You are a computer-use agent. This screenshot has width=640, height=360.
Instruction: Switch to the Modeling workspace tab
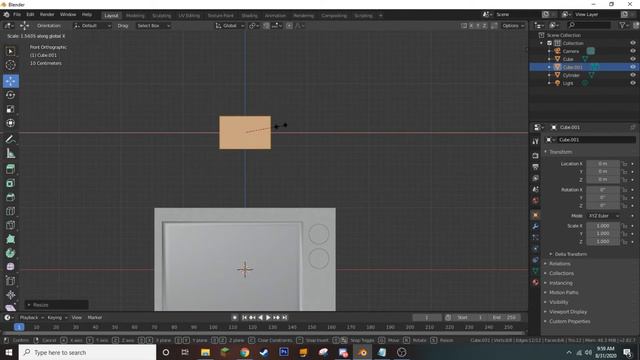coord(135,16)
